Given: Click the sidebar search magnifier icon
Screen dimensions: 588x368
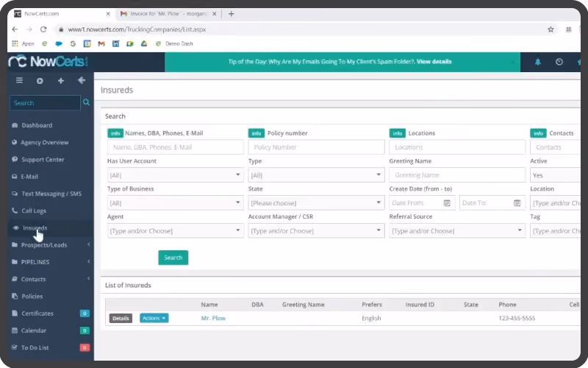Looking at the screenshot, I should click(x=86, y=102).
